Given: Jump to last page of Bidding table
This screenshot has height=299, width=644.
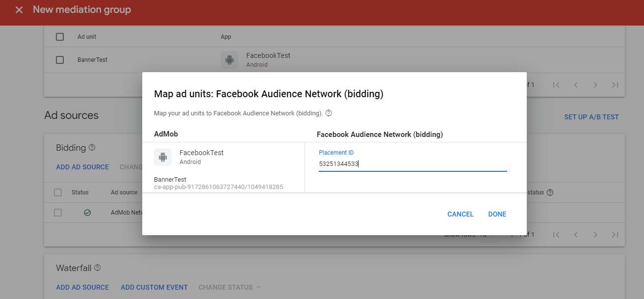Looking at the screenshot, I should tap(615, 235).
